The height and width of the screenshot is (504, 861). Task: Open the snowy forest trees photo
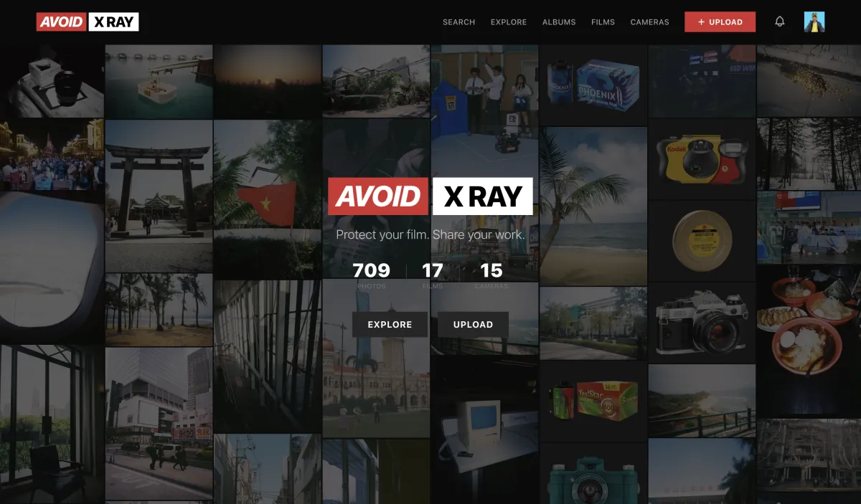pyautogui.click(x=809, y=153)
